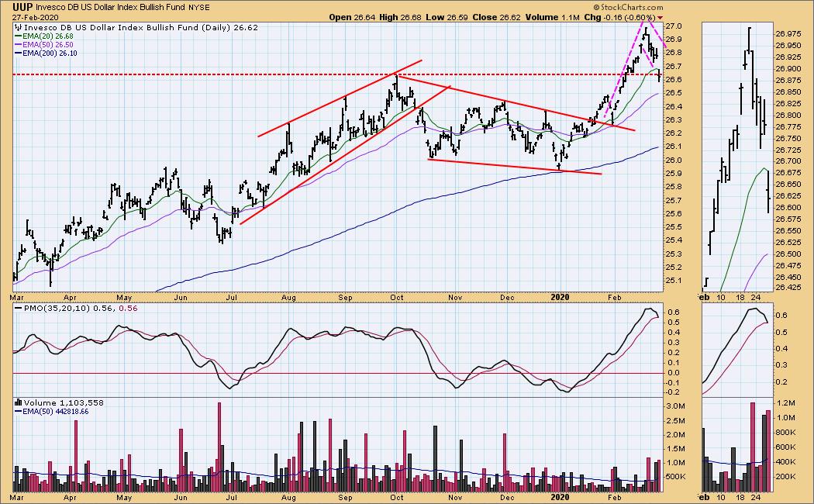Click the 26.700 label on zoom panel axis

788,161
